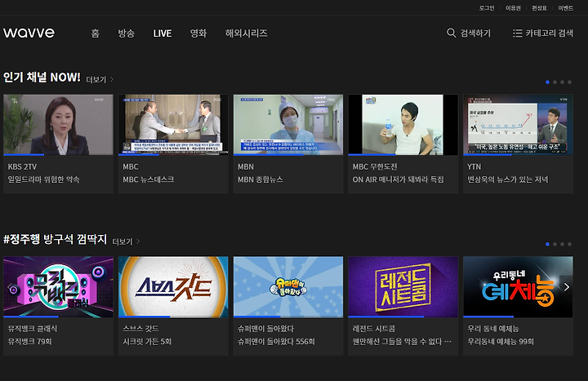
Task: Open the KBS 2TV live thumbnail
Action: click(58, 124)
